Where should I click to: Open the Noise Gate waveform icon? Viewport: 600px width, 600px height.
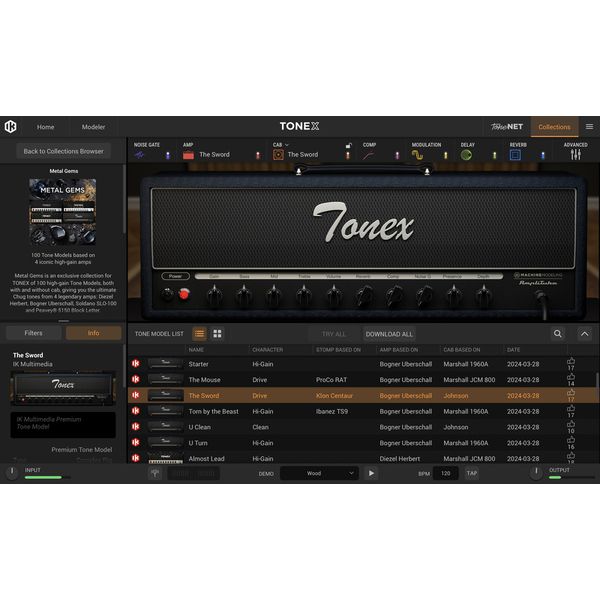pos(139,155)
